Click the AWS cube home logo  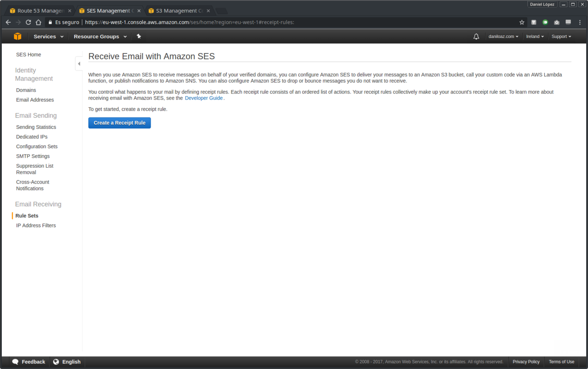tap(17, 36)
